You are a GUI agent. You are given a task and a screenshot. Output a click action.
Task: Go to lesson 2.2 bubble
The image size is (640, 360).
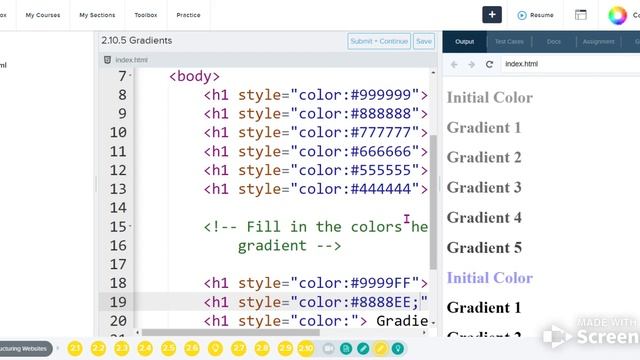[x=98, y=349]
